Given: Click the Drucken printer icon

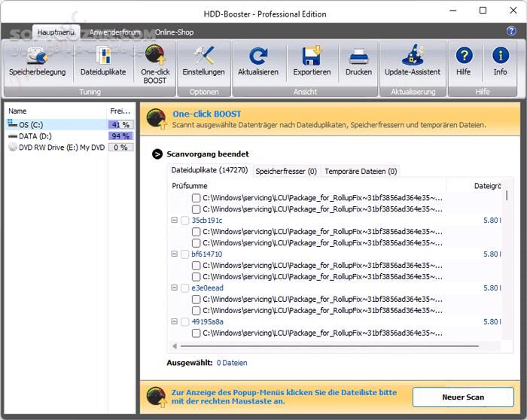Looking at the screenshot, I should point(358,61).
